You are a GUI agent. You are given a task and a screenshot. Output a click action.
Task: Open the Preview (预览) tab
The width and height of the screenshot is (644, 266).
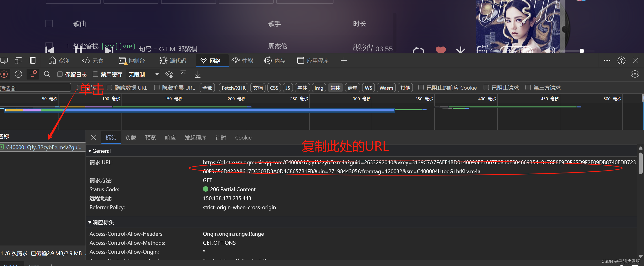(x=150, y=137)
